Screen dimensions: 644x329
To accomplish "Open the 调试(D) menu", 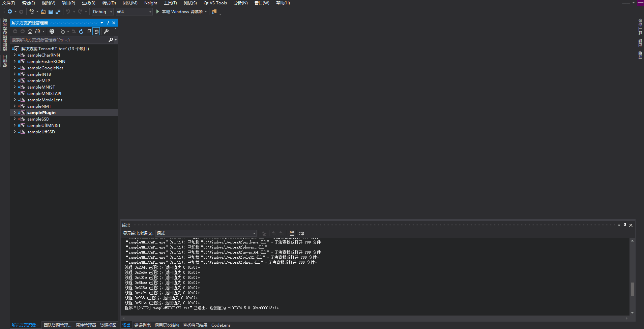I will point(109,3).
